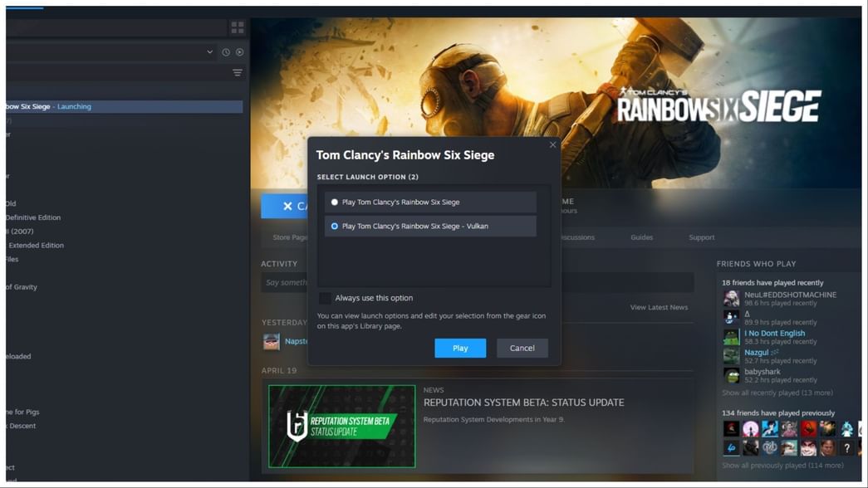Open the Support tab
This screenshot has width=868, height=488.
pyautogui.click(x=702, y=237)
